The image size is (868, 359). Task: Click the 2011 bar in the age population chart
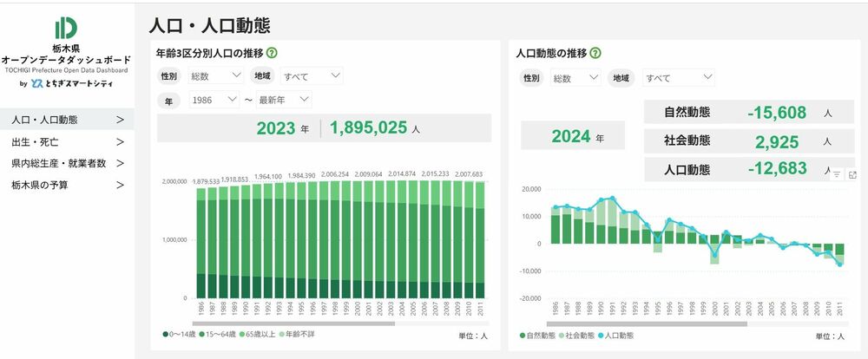coord(478,243)
